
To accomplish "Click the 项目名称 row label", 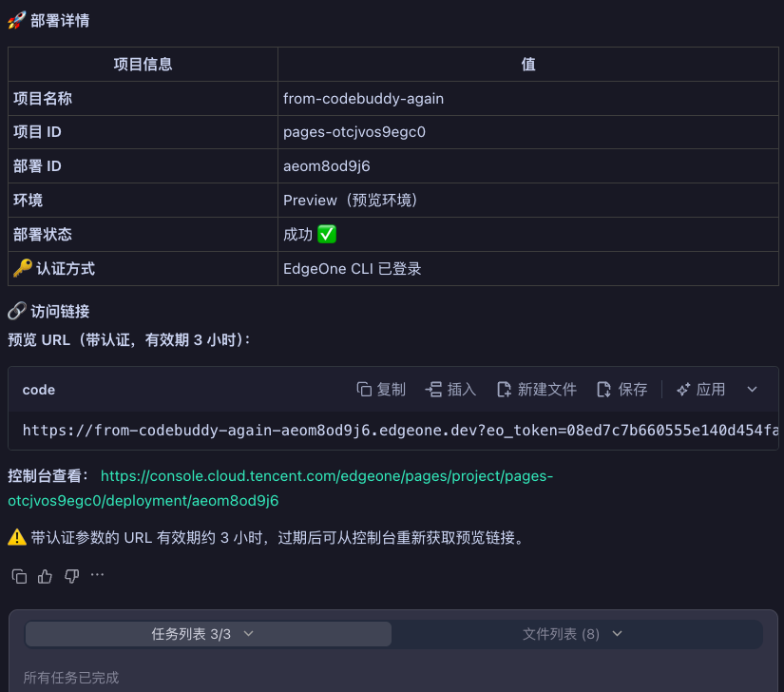I will 43,99.
